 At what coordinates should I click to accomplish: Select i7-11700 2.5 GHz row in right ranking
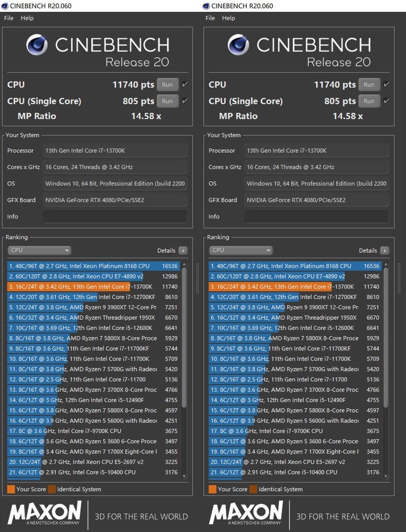tap(295, 379)
